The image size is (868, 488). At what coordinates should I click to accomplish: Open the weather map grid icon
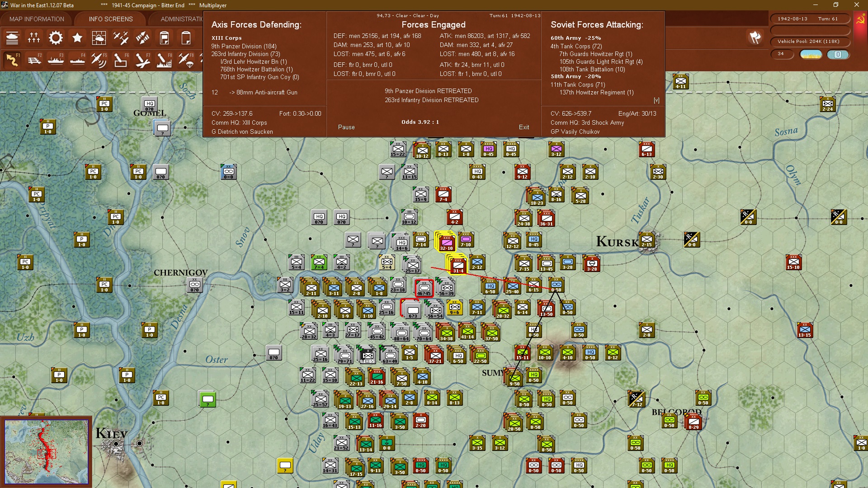[x=99, y=38]
